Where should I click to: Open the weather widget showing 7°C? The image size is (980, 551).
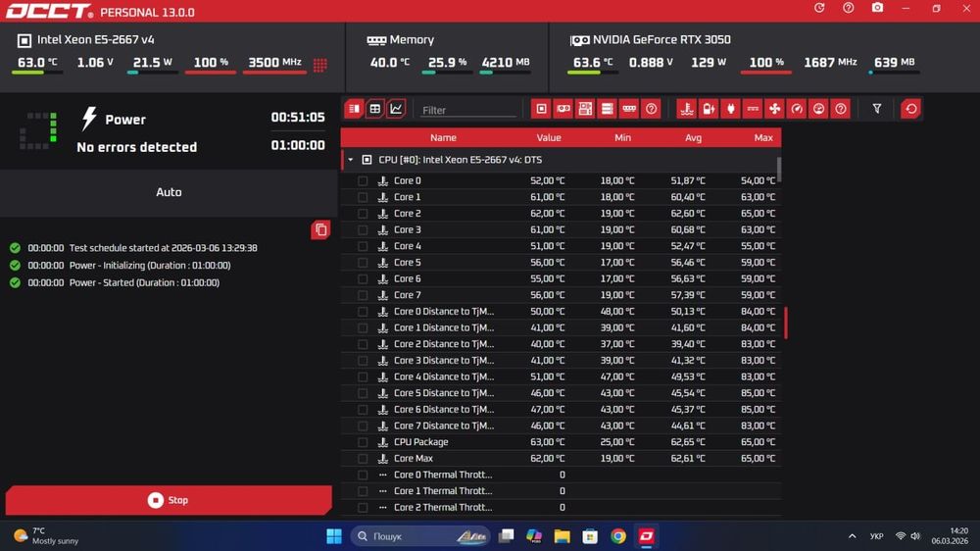47,536
